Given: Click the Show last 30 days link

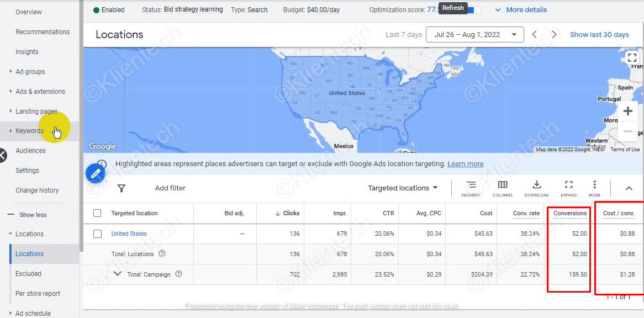Looking at the screenshot, I should coord(599,34).
